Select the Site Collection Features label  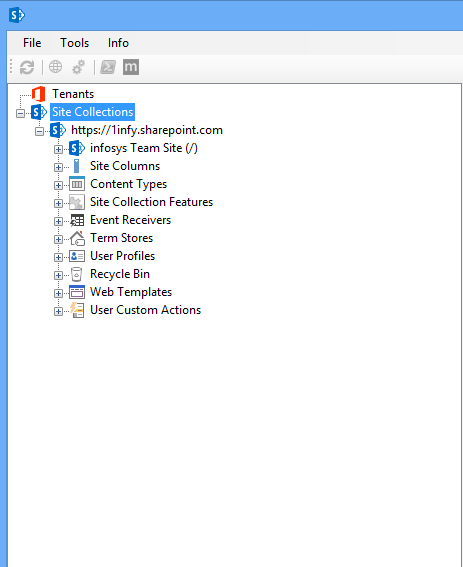click(x=151, y=202)
